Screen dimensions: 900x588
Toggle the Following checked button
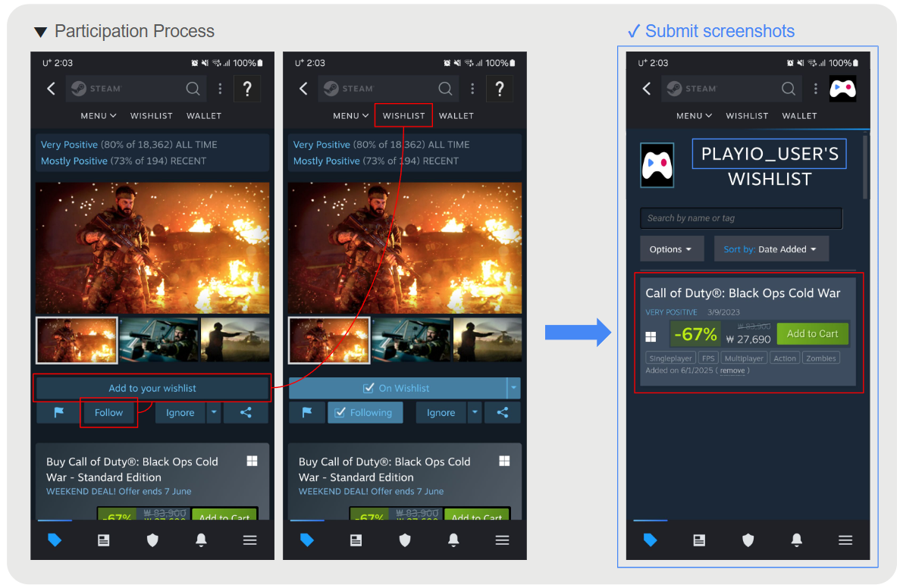point(365,412)
